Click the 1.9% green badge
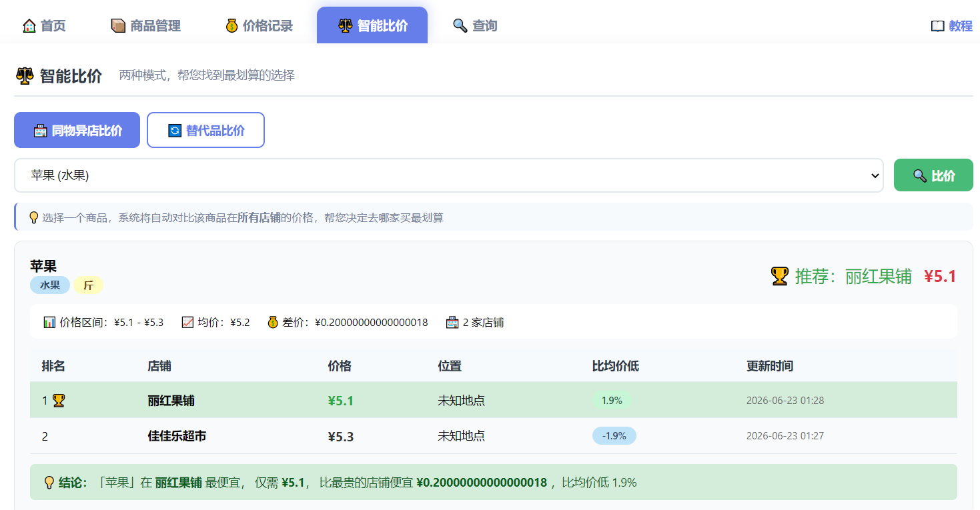The width and height of the screenshot is (980, 510). coord(612,401)
